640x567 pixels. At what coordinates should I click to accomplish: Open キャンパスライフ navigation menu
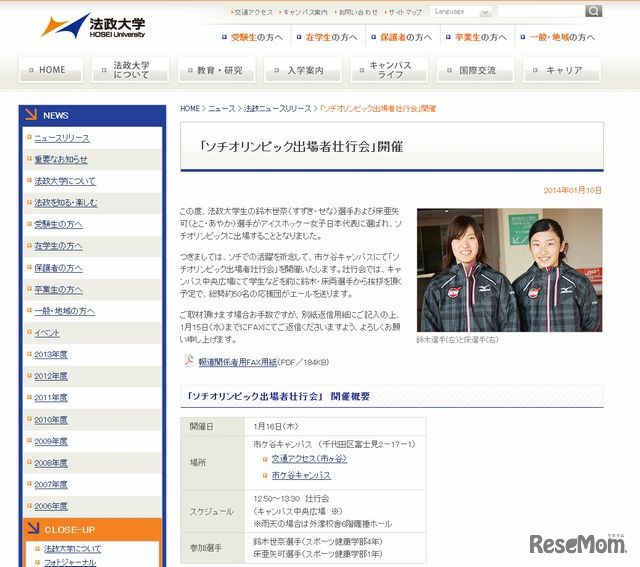[389, 70]
